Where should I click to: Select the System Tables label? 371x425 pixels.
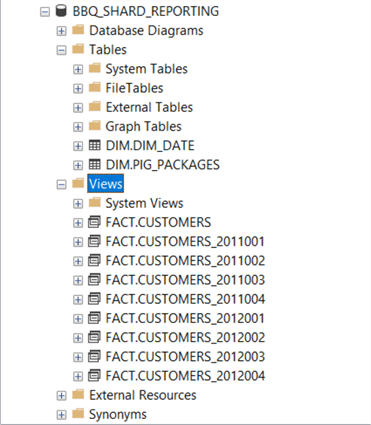pyautogui.click(x=146, y=69)
